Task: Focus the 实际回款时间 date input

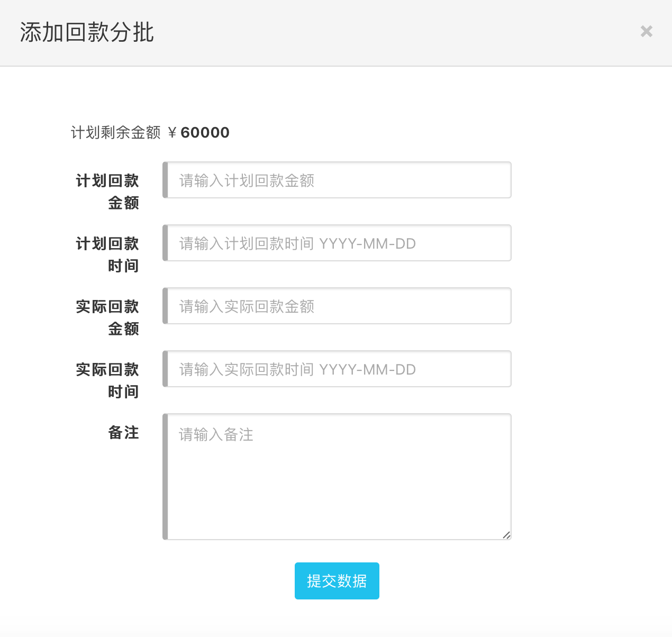Action: (x=339, y=369)
